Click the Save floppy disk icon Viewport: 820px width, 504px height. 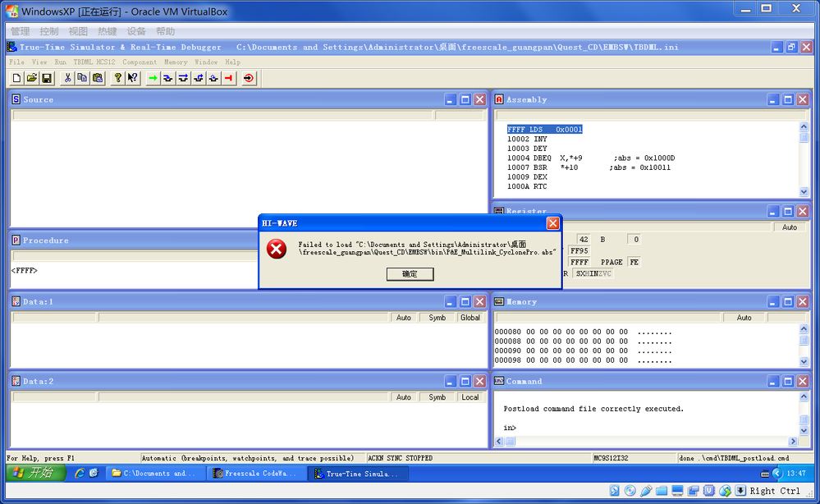(x=47, y=79)
